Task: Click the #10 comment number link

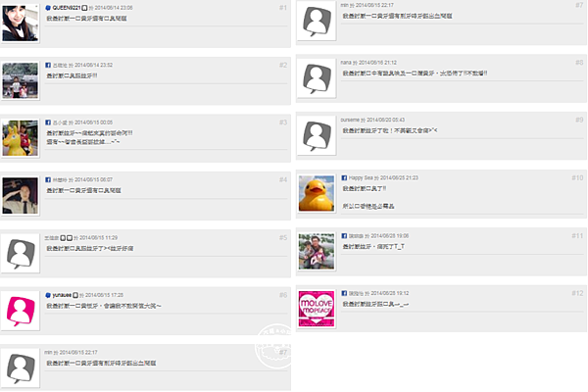Action: (x=577, y=177)
